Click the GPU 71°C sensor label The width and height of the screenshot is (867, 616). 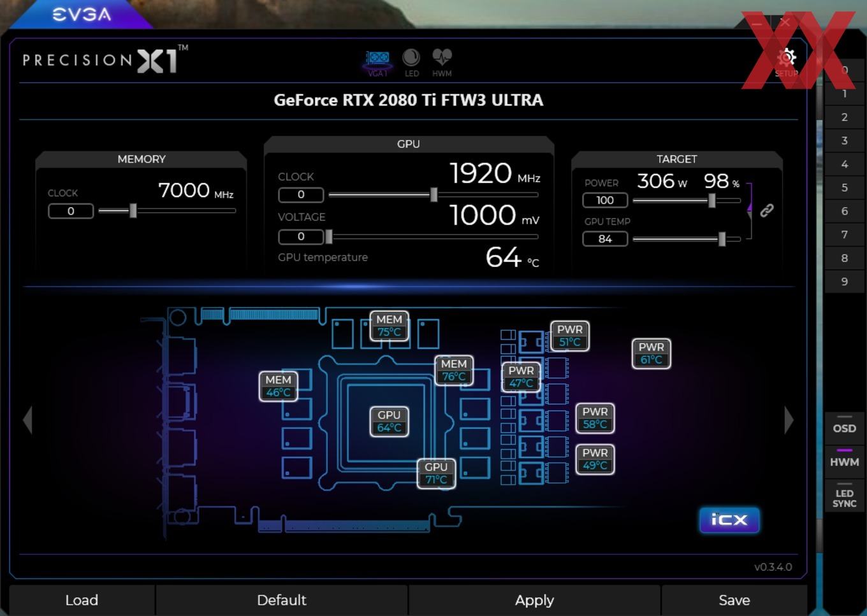point(436,473)
